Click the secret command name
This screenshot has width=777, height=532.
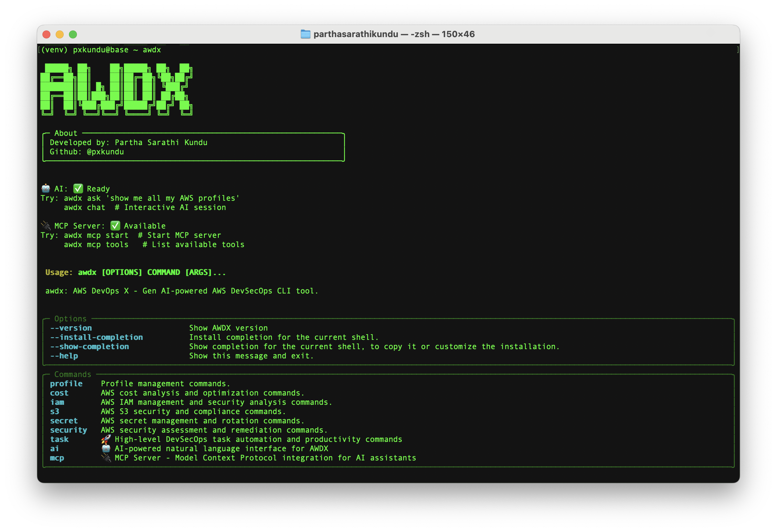coord(64,421)
